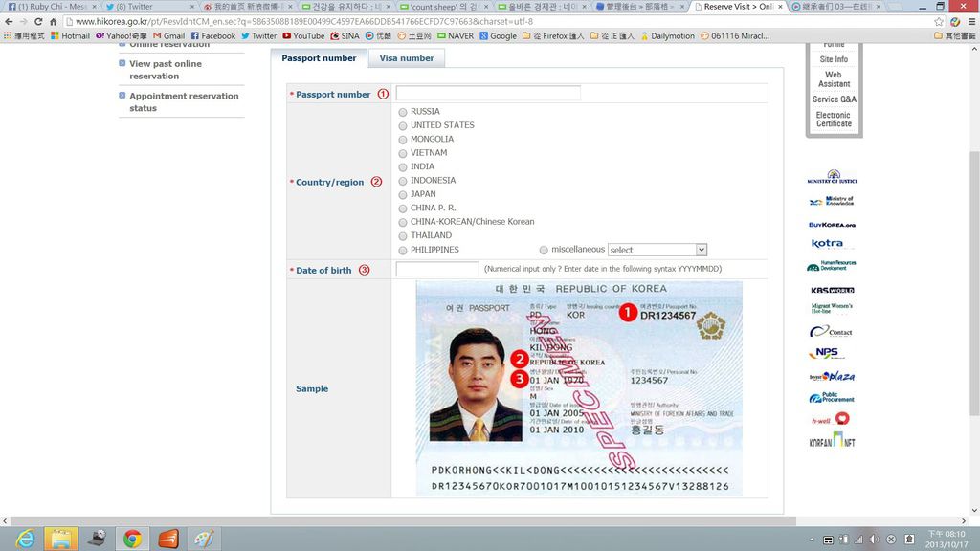Viewport: 980px width, 551px height.
Task: Open Web Assistant link
Action: pos(834,79)
